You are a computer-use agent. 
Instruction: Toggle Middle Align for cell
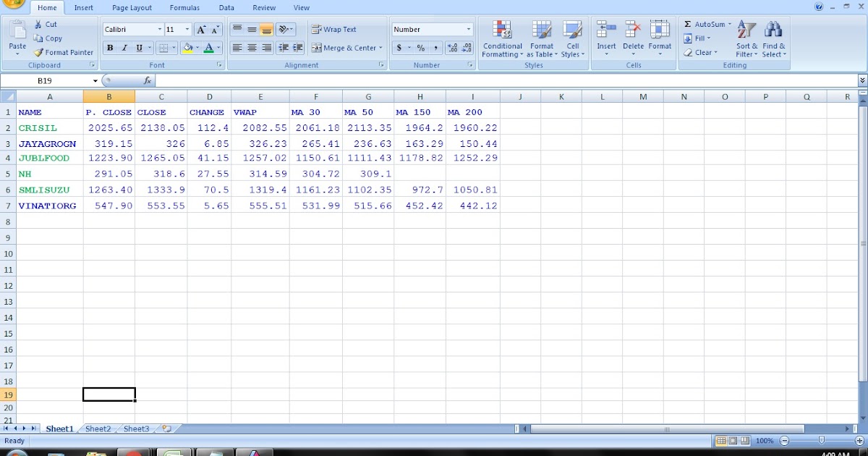tap(252, 30)
